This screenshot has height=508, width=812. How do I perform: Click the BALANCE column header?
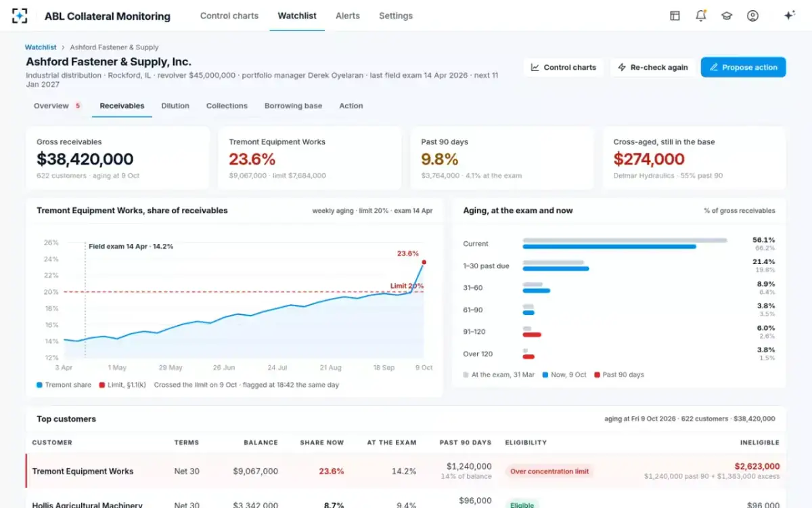pos(261,442)
